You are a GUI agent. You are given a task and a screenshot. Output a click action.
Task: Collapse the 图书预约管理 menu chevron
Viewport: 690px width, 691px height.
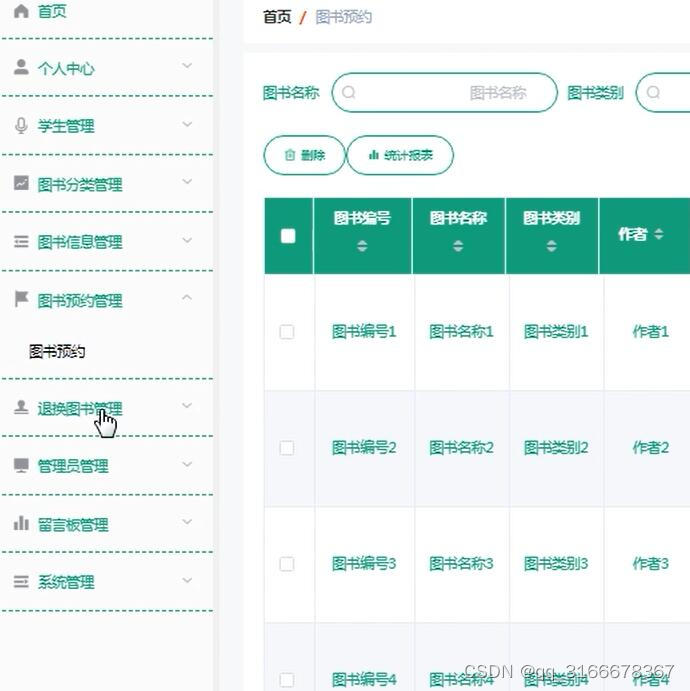point(187,297)
